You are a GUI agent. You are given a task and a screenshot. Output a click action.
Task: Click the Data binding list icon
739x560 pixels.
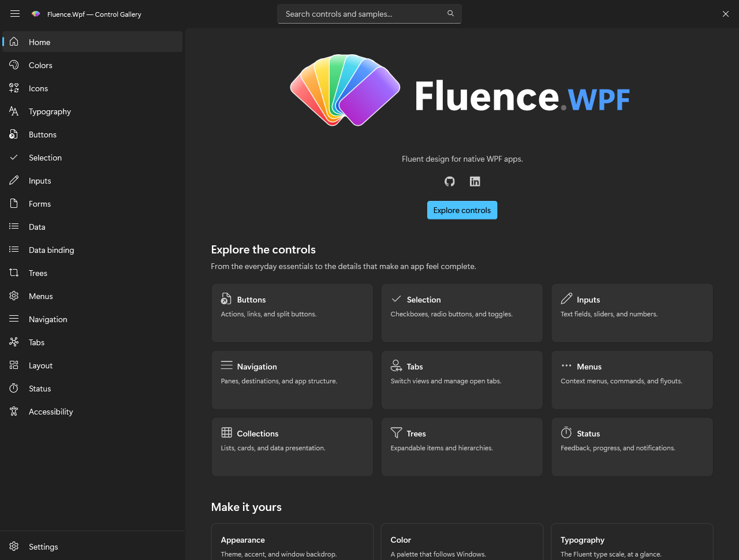click(14, 249)
